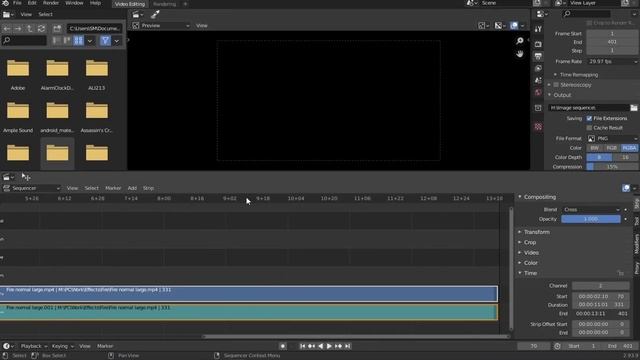
Task: Go forward in the file browser
Action: coord(18,29)
